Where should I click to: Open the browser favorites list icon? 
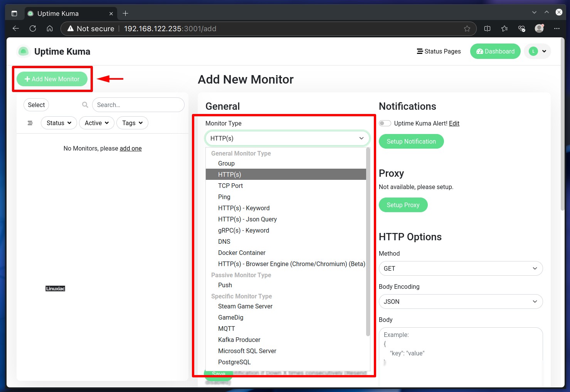point(504,28)
